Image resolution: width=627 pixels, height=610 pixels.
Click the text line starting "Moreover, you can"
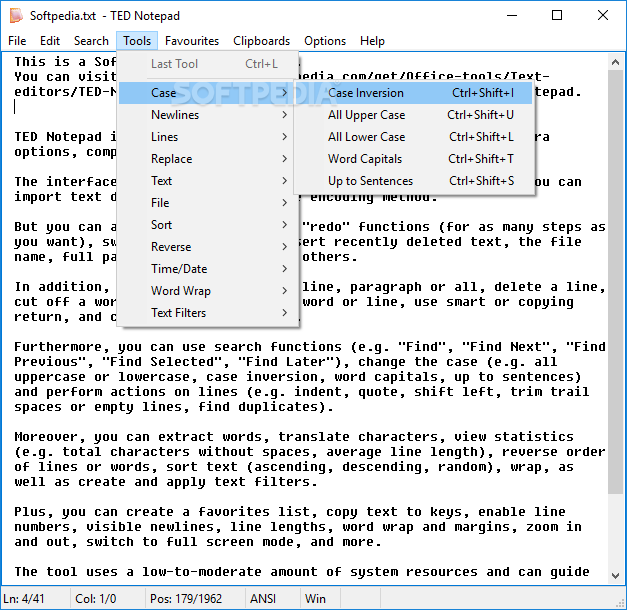(294, 437)
